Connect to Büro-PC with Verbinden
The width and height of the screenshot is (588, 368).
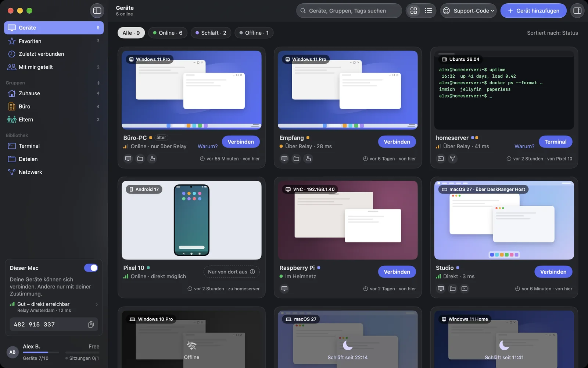tap(241, 142)
